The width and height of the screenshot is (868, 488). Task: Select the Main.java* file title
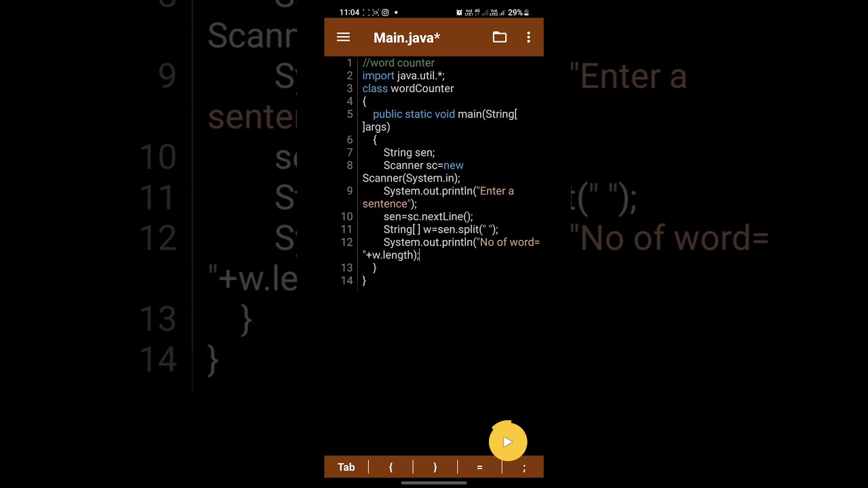point(407,38)
